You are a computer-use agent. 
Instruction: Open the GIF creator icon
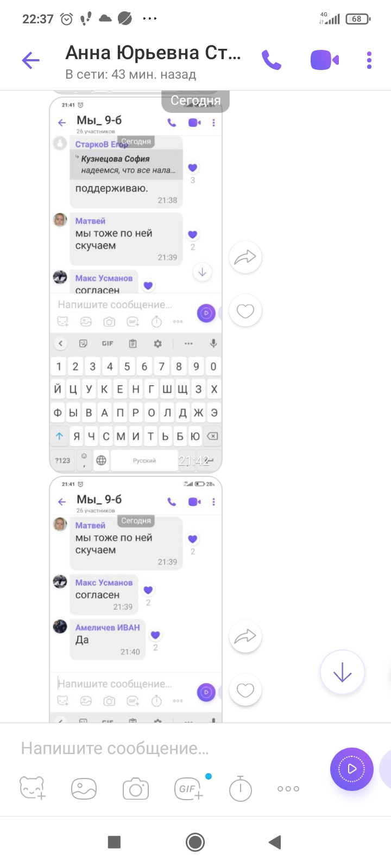point(188,788)
